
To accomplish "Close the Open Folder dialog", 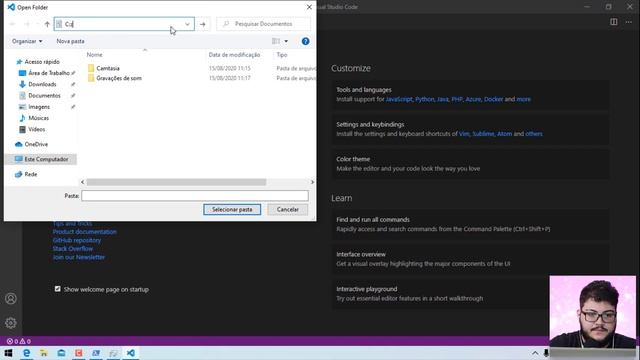I will coord(309,7).
